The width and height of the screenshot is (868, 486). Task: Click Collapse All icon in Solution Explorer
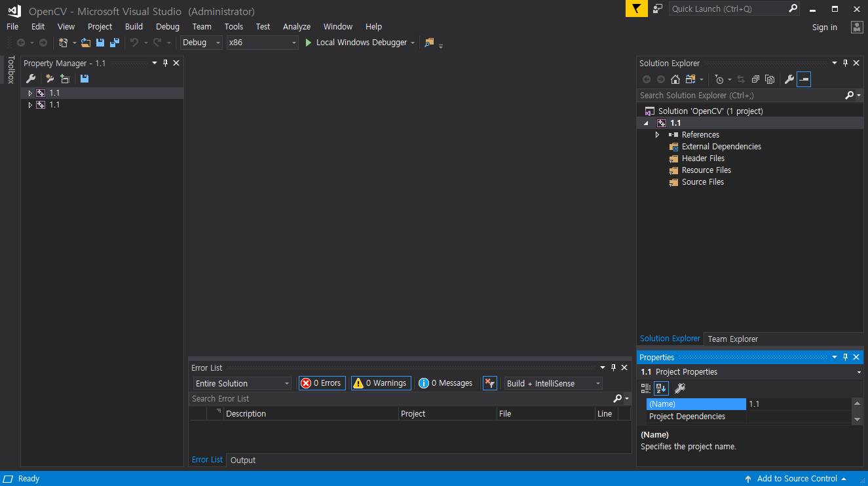755,79
